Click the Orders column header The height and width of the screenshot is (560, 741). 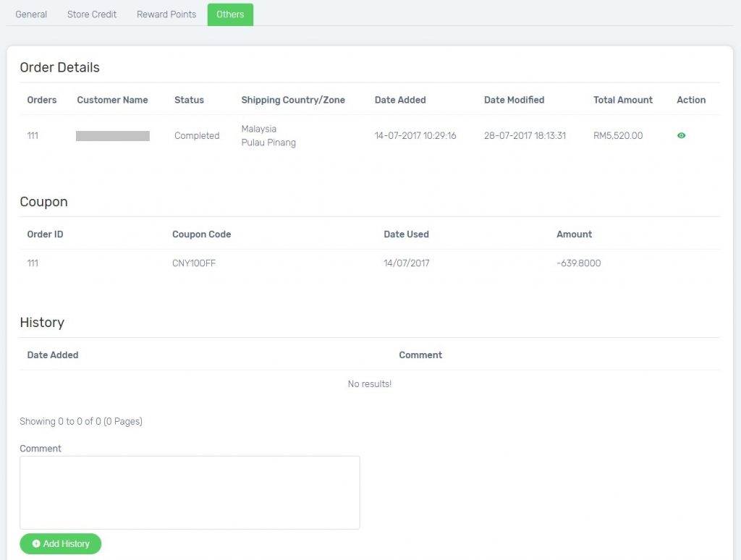(x=41, y=100)
